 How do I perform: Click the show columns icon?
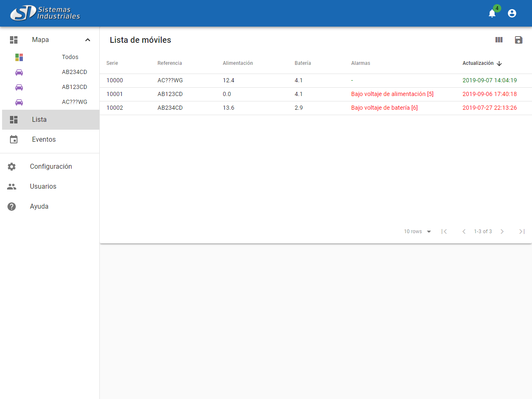coord(499,40)
